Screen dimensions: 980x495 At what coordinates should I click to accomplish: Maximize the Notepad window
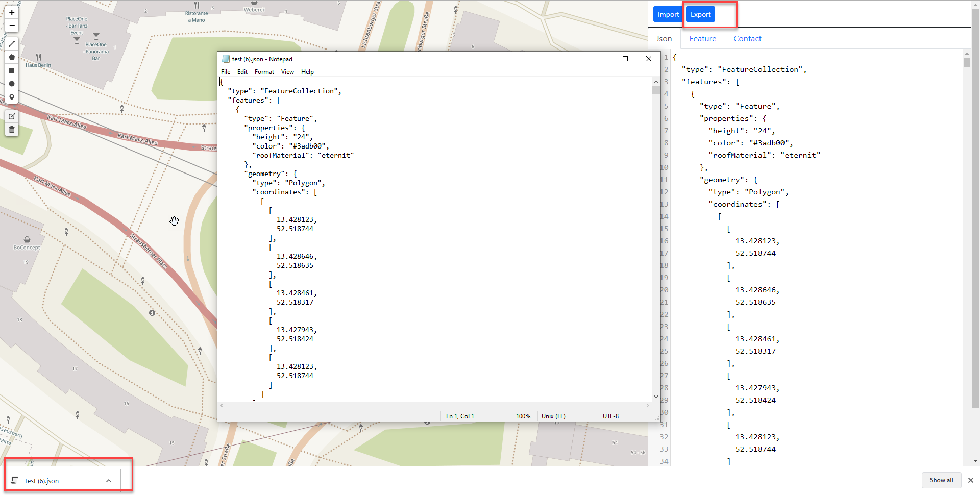point(625,59)
